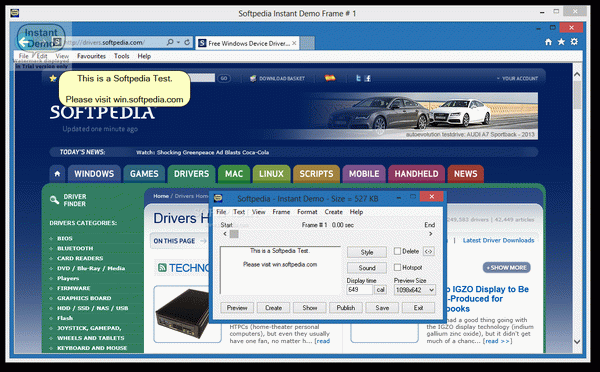Image resolution: width=600 pixels, height=372 pixels.
Task: Enable the Delete checkbox
Action: point(397,251)
